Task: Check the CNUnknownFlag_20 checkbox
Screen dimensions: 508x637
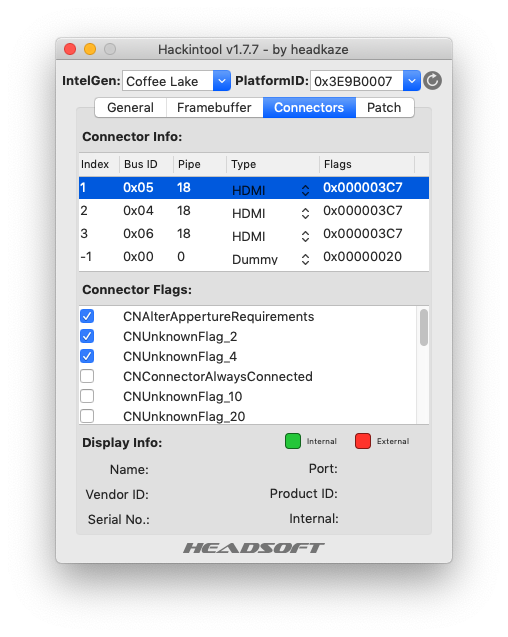Action: click(87, 416)
